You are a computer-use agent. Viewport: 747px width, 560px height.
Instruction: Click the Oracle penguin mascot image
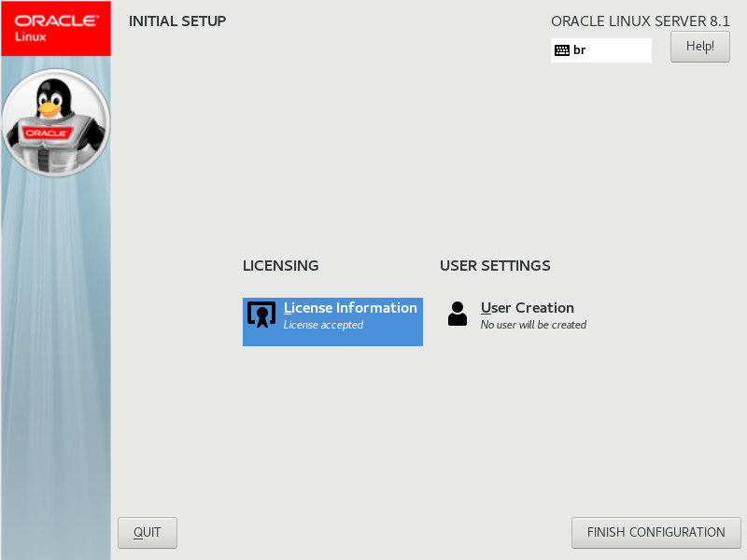[56, 123]
